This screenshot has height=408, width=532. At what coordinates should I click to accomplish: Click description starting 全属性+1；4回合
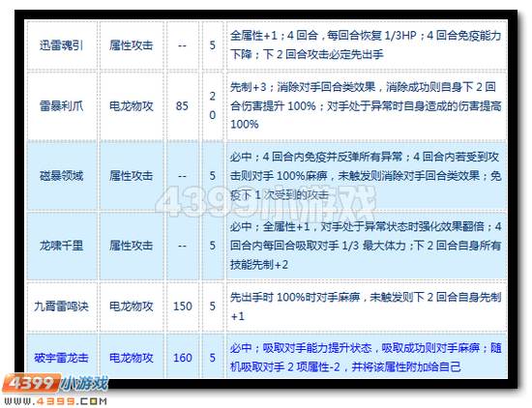click(x=366, y=44)
